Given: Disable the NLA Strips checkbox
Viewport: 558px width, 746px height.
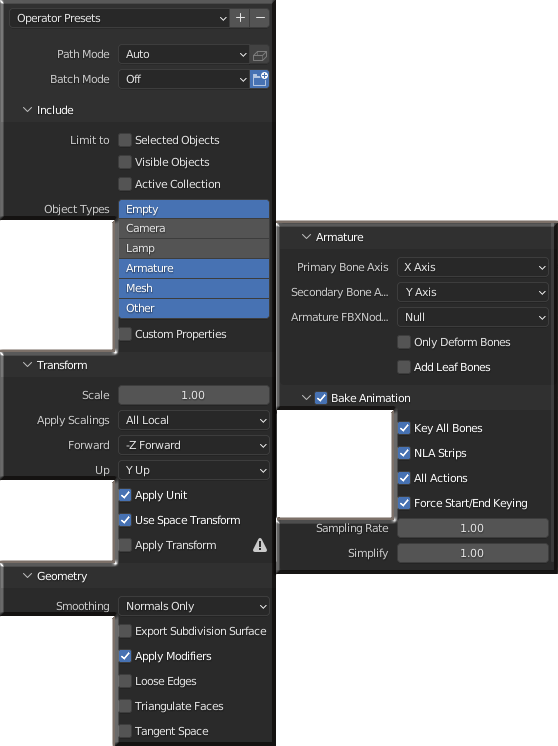Looking at the screenshot, I should click(x=404, y=453).
